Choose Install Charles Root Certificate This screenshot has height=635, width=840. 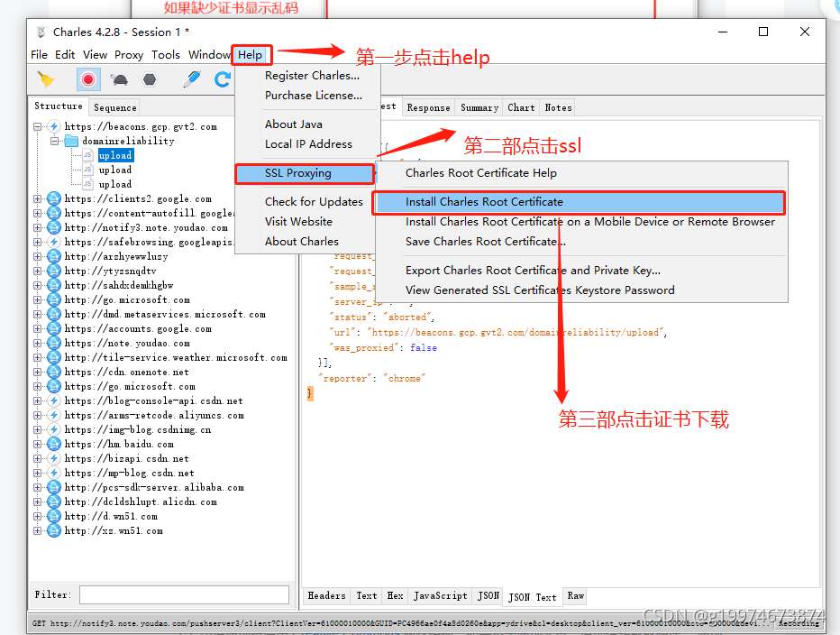tap(580, 202)
